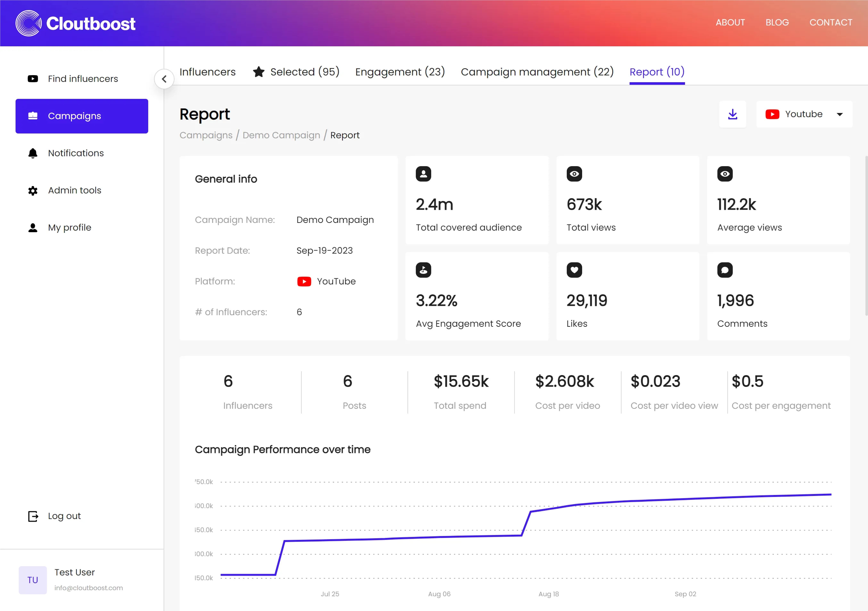The height and width of the screenshot is (611, 868).
Task: Open the Campaigns sidebar item
Action: pos(82,116)
